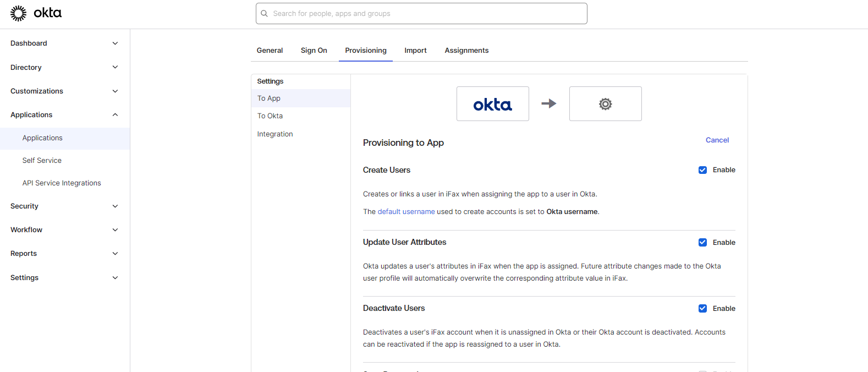This screenshot has width=868, height=372.
Task: Expand the Directory menu chevron
Action: click(115, 67)
